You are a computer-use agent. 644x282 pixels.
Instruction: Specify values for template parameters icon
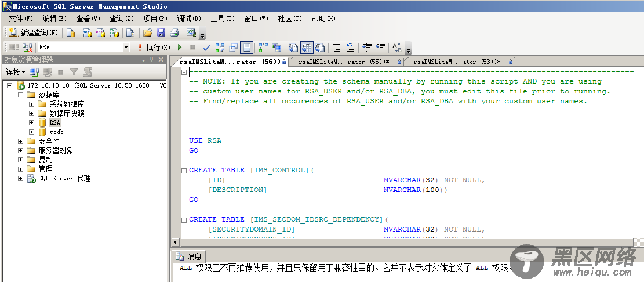tap(396, 48)
